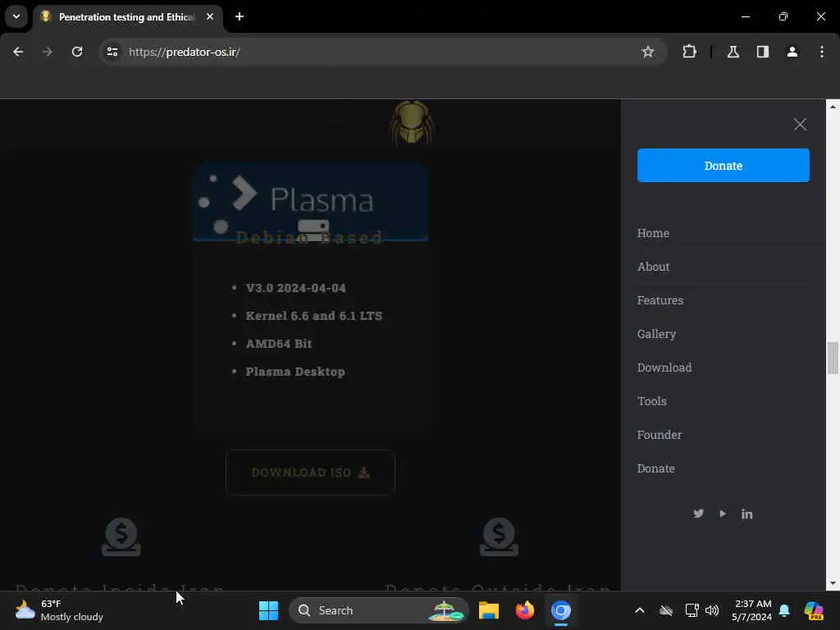
Task: Launch Firefox from taskbar
Action: 524,610
